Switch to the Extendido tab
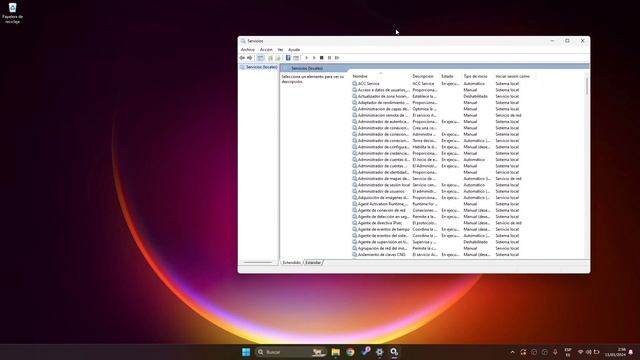The image size is (640, 360). point(292,262)
